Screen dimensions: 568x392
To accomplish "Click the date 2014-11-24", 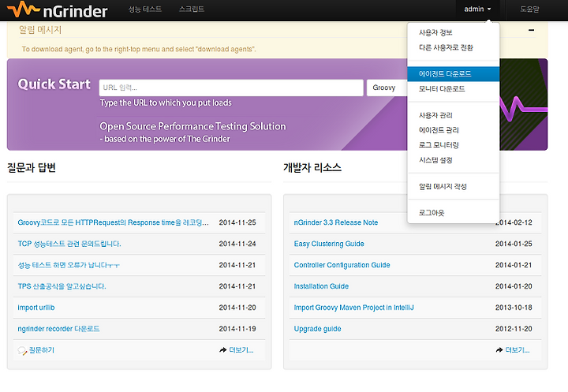I will tap(237, 244).
